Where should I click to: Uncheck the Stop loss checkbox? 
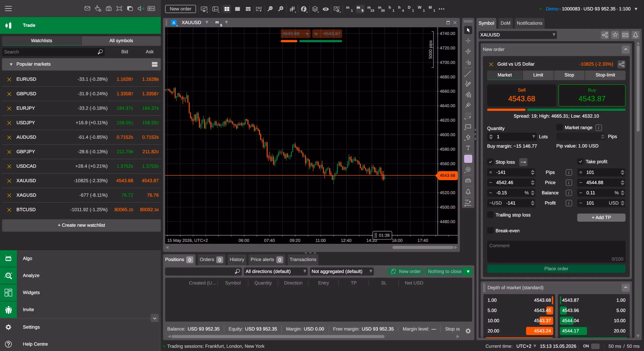point(490,162)
